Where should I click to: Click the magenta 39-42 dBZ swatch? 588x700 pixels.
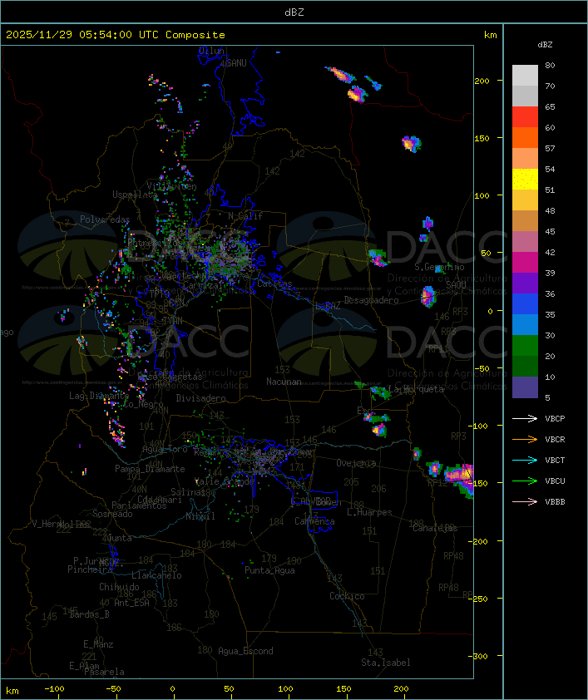coord(525,263)
